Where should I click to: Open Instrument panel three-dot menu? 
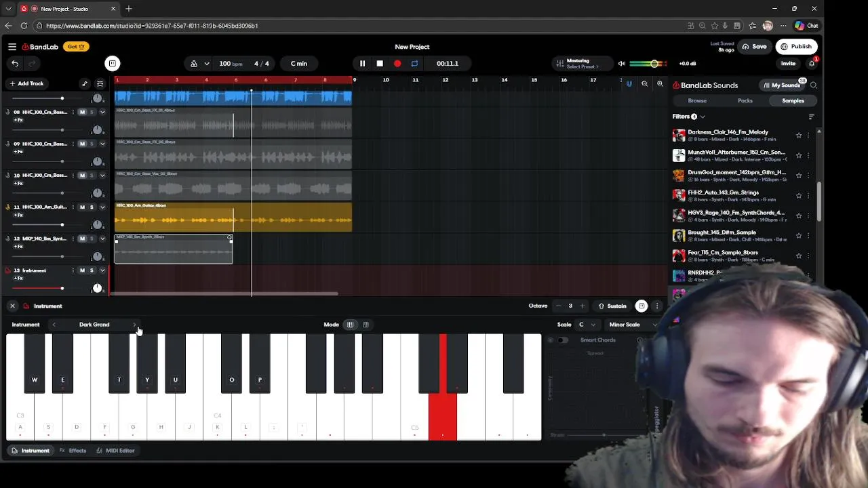click(x=657, y=306)
